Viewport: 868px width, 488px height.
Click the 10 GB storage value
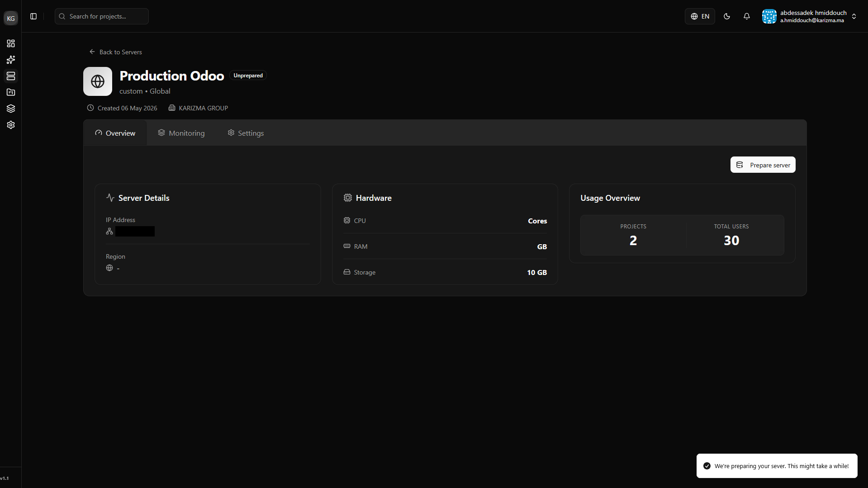pyautogui.click(x=537, y=272)
